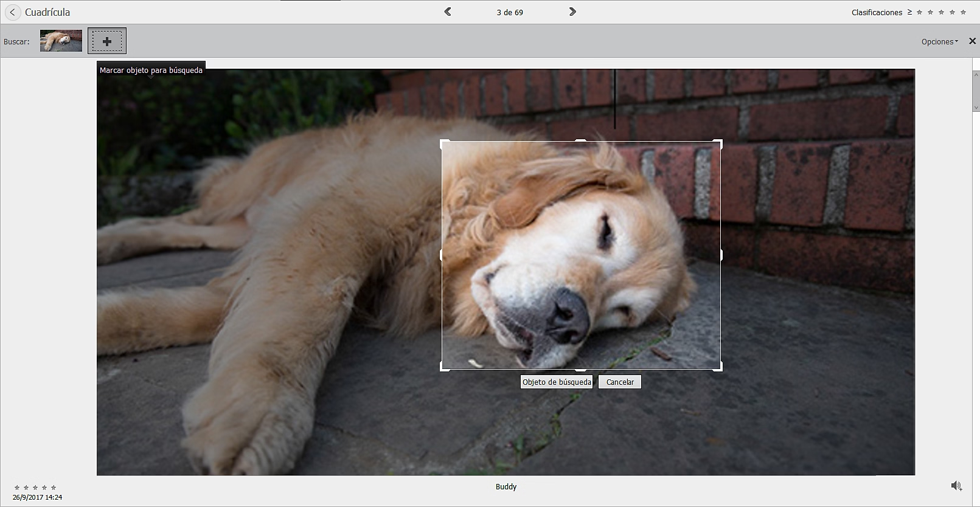Select the dog thumbnail beside Buscar
The image size is (980, 507).
tap(61, 41)
